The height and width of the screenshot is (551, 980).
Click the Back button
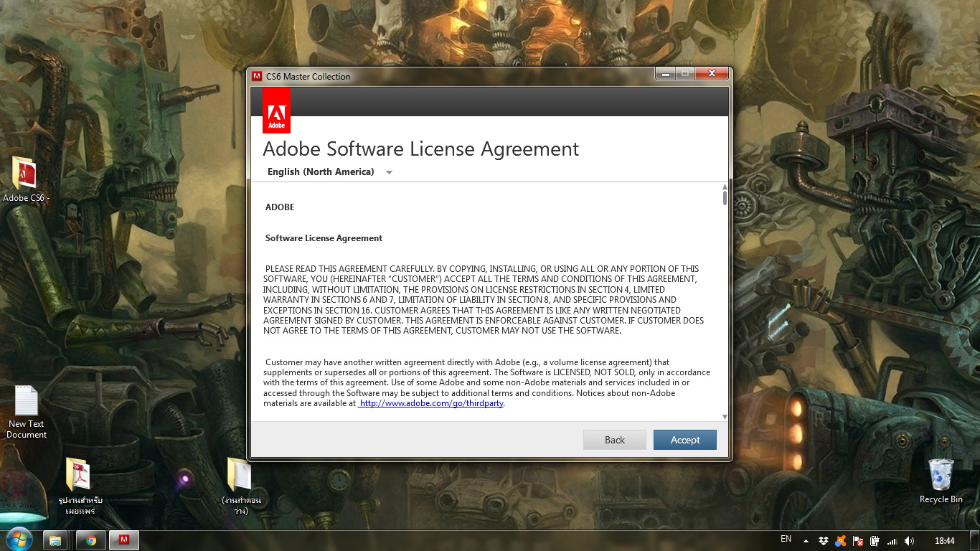pos(615,440)
